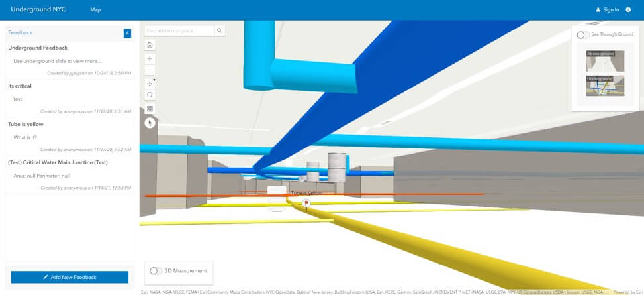Viewport: 644px width, 295px height.
Task: Click the Sign In link
Action: 608,10
